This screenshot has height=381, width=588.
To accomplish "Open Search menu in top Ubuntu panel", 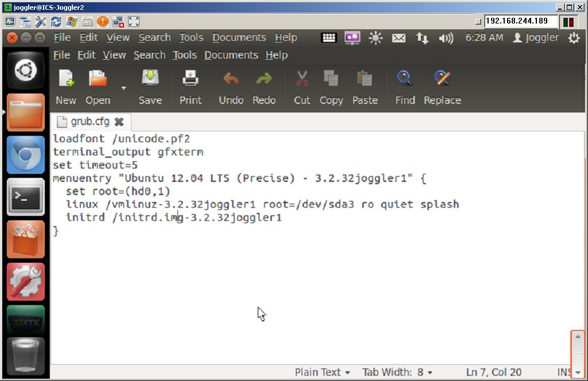I will point(154,37).
